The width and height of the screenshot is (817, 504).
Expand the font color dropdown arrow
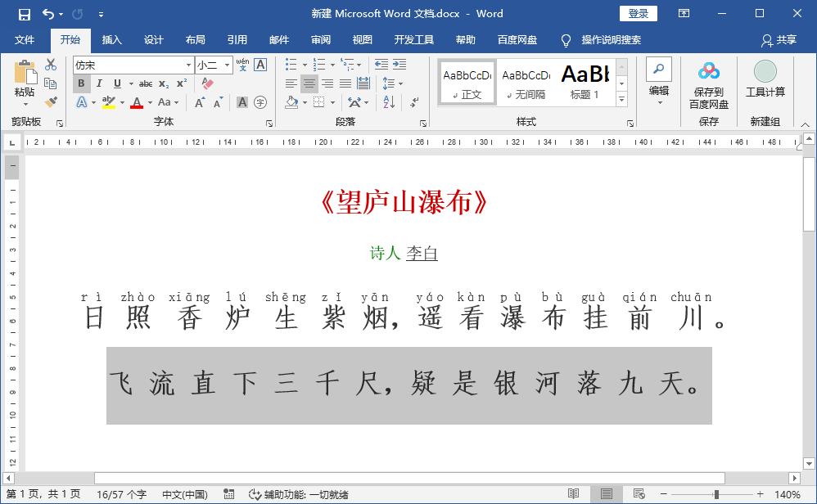(149, 102)
